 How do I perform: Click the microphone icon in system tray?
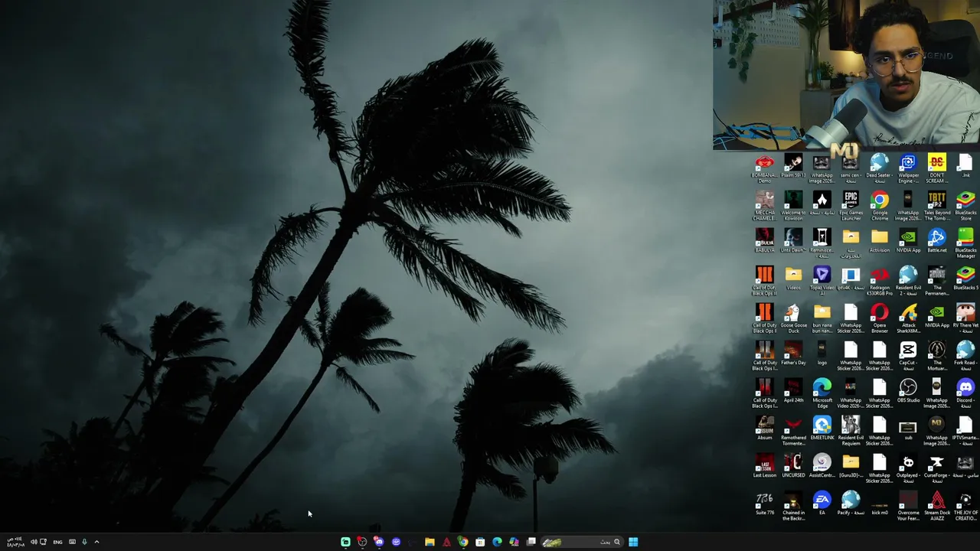click(84, 542)
